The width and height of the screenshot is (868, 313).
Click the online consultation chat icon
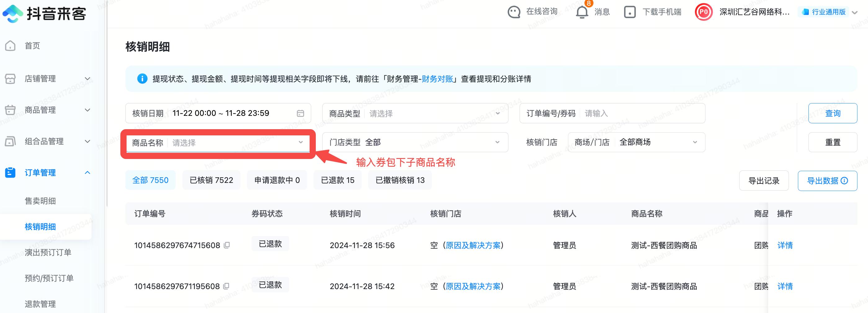point(514,12)
